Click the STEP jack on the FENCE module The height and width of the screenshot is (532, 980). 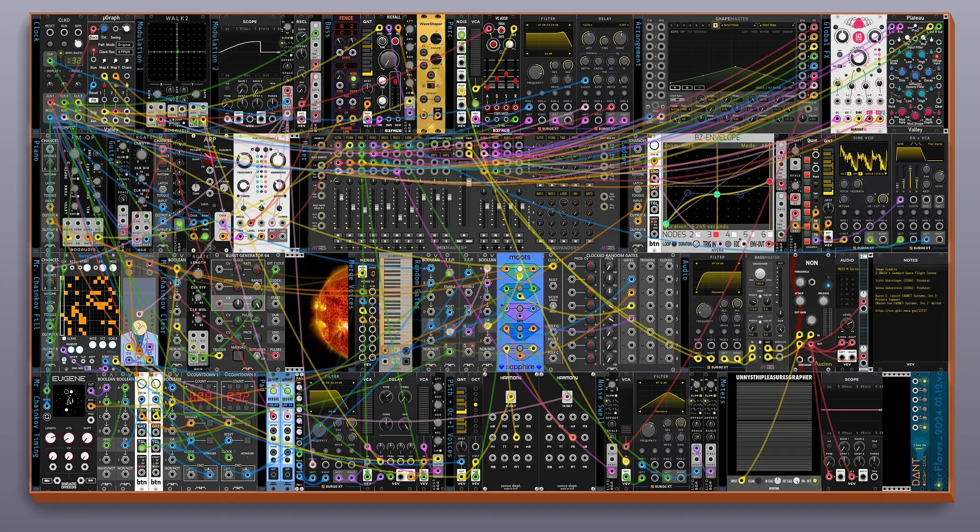(x=340, y=86)
